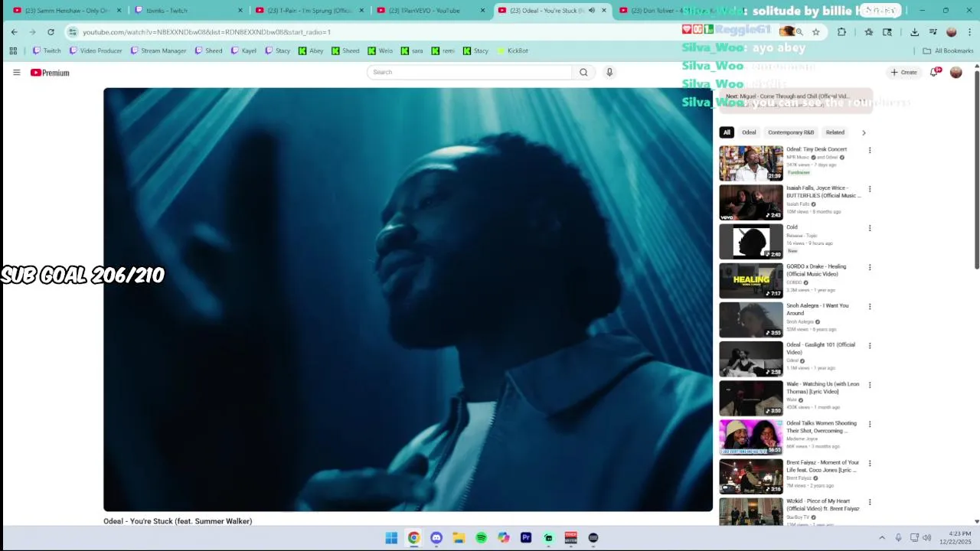Select the Odeal filter chip

tap(749, 132)
